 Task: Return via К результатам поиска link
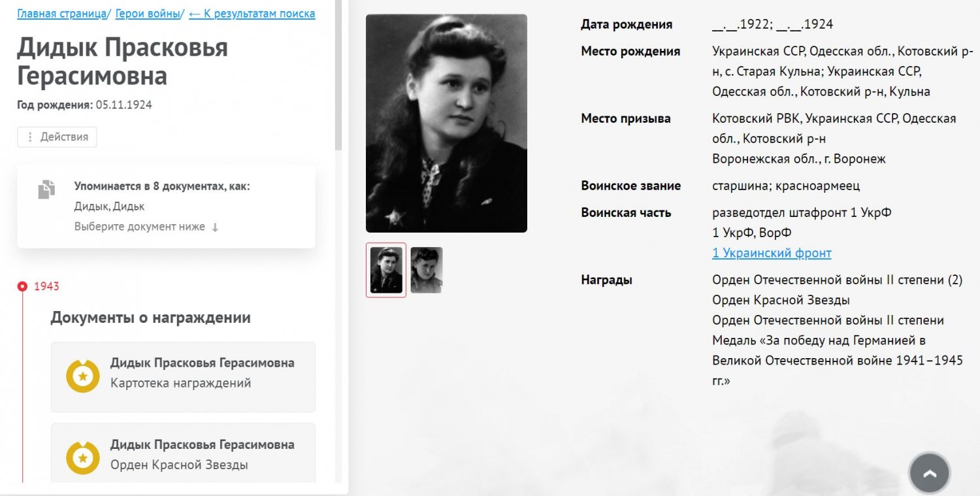(252, 14)
